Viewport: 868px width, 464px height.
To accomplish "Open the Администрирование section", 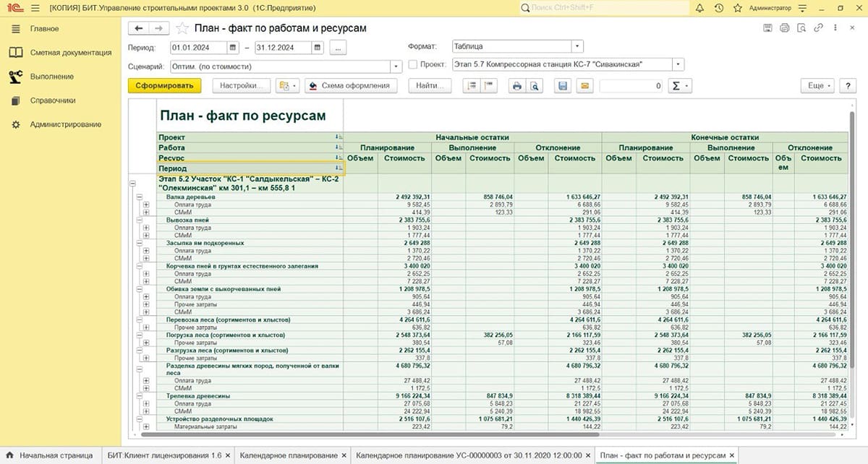I will 66,124.
